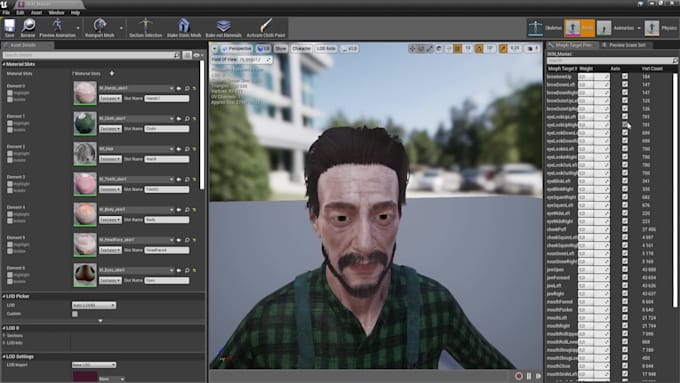Click the Reimport Mesh toolbar icon
Screen dimensions: 680x383
[100, 25]
